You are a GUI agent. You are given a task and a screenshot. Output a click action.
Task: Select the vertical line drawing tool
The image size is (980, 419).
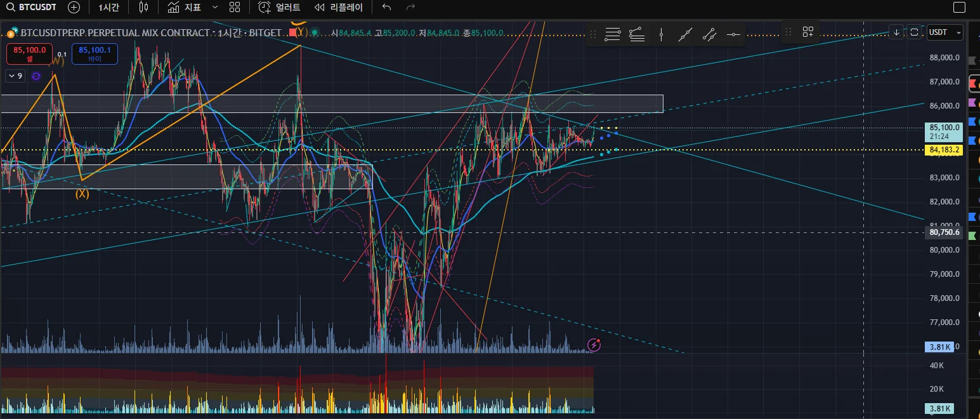661,34
